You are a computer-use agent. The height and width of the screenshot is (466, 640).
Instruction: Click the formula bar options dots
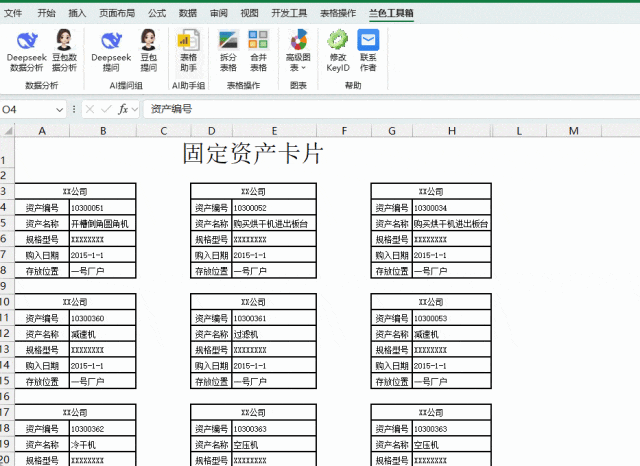(x=74, y=109)
